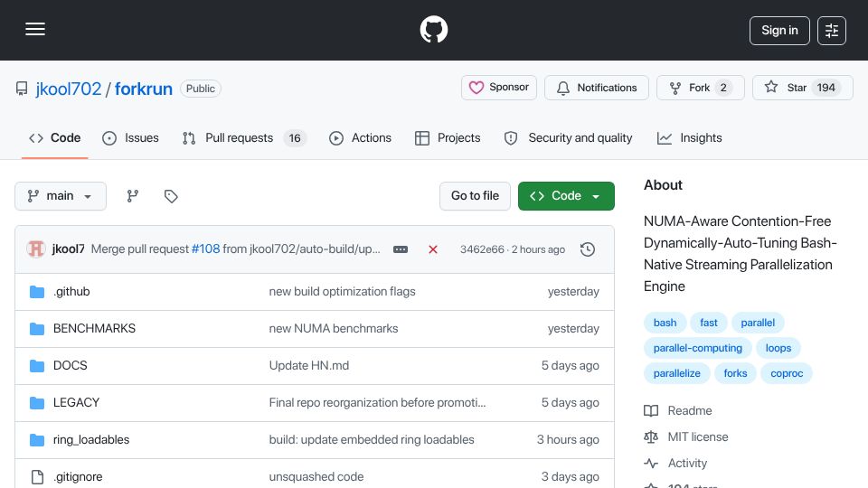This screenshot has height=488, width=868.
Task: Select the Code tab
Action: coord(55,137)
